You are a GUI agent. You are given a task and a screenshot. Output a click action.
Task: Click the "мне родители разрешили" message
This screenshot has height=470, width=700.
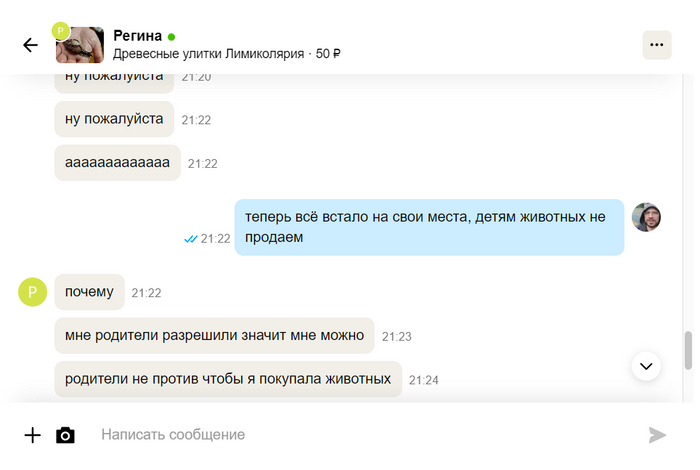click(214, 336)
